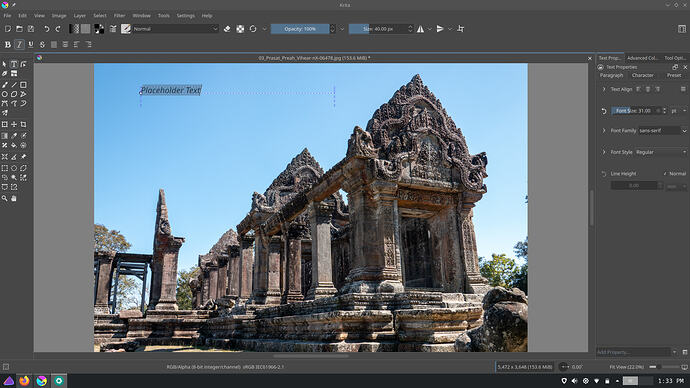Open the Font Family sans-serif dropdown
Image resolution: width=690 pixels, height=388 pixels.
662,131
